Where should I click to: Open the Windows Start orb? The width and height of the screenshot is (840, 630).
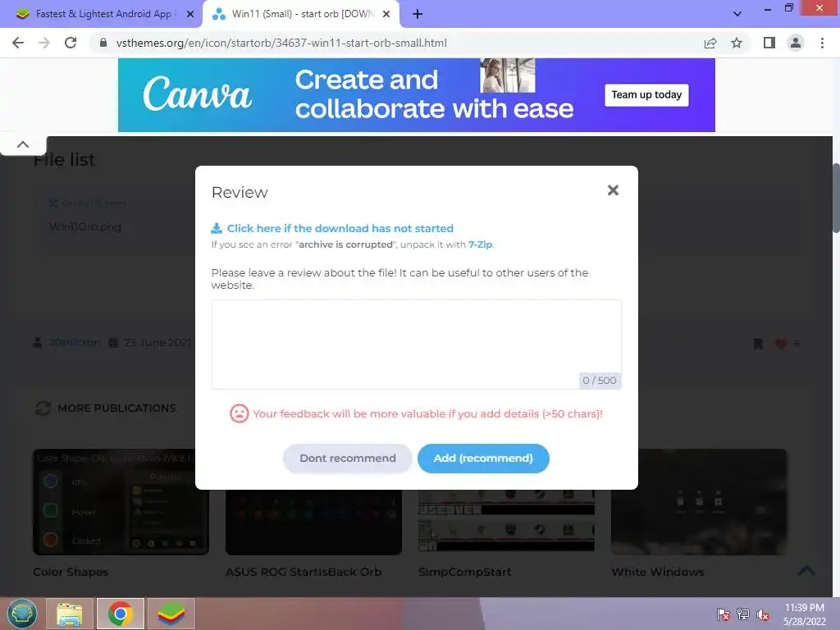pos(22,614)
